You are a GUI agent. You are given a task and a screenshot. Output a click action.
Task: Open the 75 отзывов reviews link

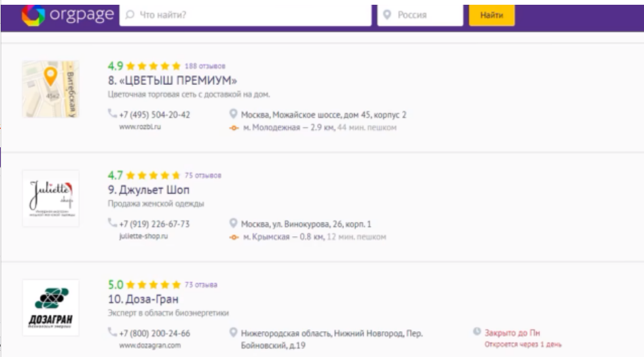(203, 175)
